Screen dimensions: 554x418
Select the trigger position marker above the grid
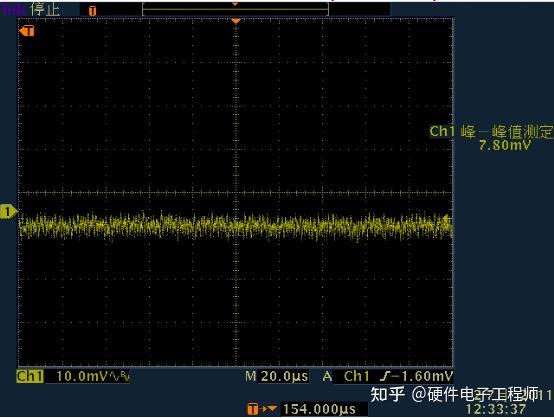236,22
